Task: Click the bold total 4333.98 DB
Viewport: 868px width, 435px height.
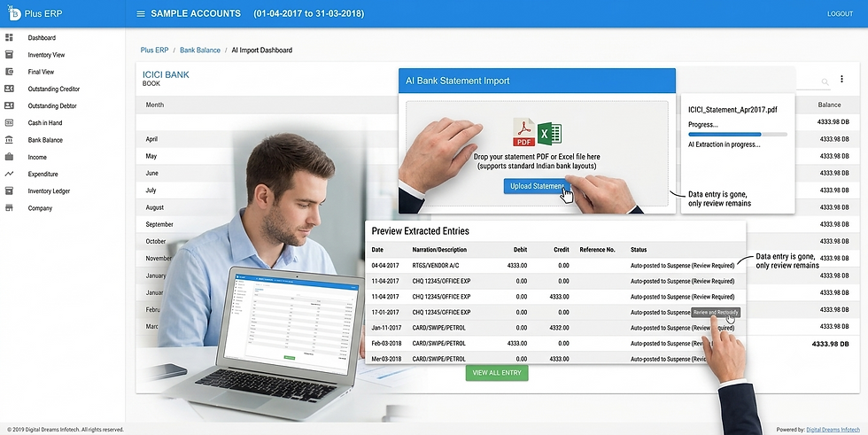Action: tap(830, 344)
